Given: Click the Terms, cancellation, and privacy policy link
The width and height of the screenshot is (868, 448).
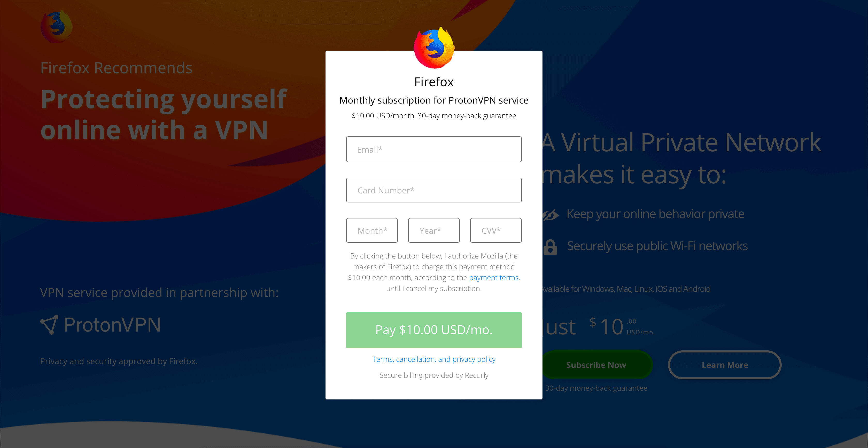Looking at the screenshot, I should (434, 359).
